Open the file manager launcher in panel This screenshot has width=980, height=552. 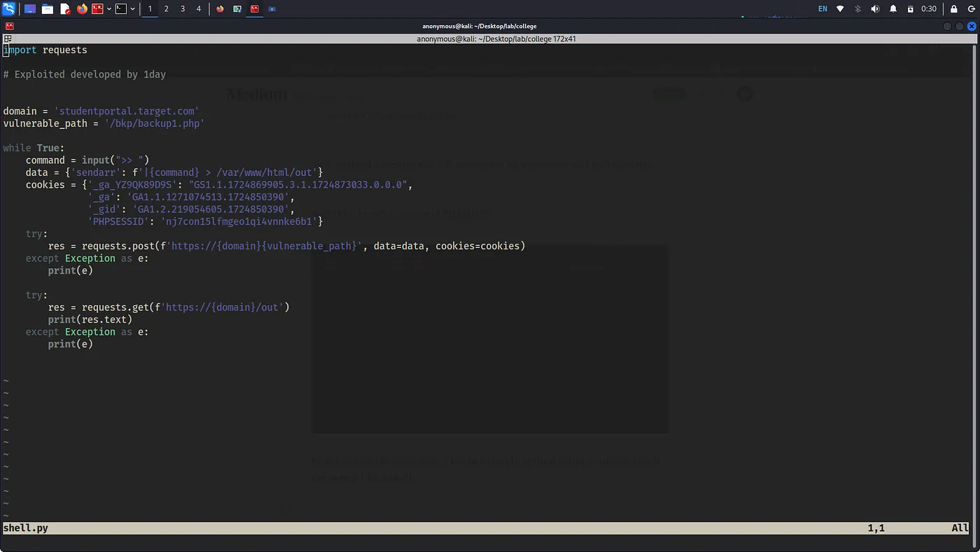click(x=48, y=9)
